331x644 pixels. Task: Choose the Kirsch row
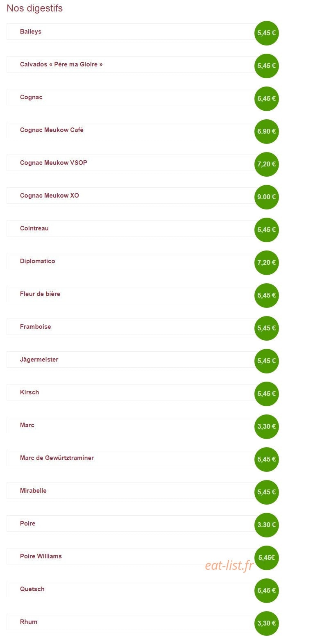pyautogui.click(x=131, y=392)
